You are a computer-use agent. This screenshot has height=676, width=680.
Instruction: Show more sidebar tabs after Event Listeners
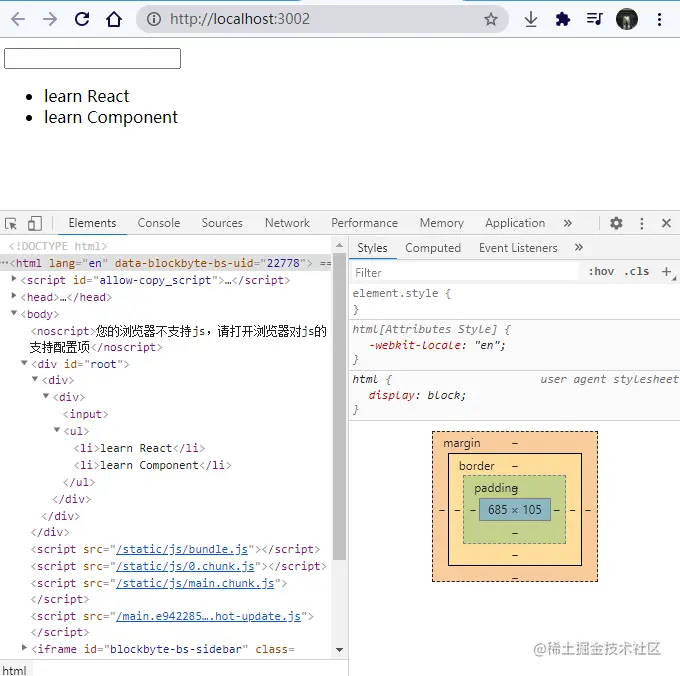point(579,247)
